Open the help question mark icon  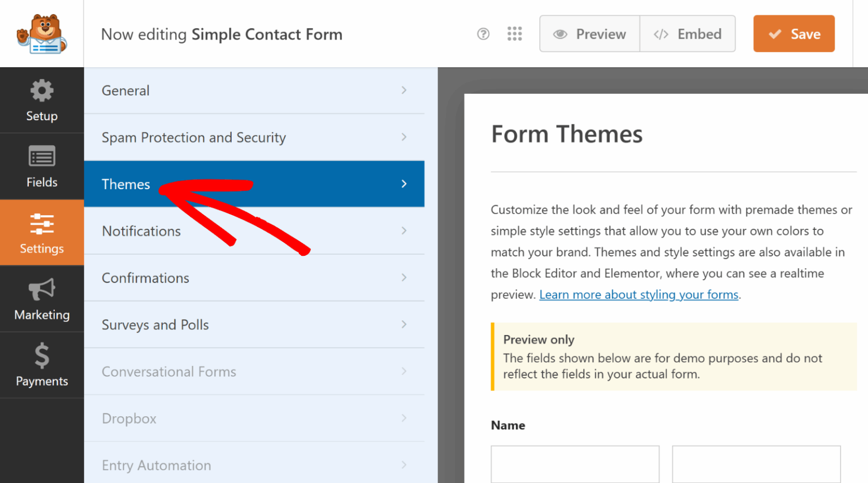pyautogui.click(x=483, y=34)
